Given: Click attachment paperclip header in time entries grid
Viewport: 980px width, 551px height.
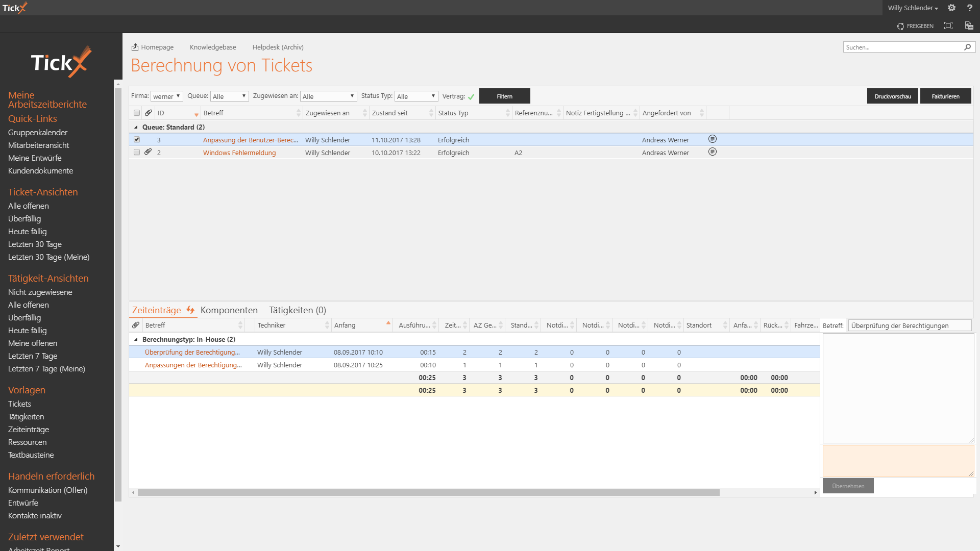Looking at the screenshot, I should click(136, 325).
